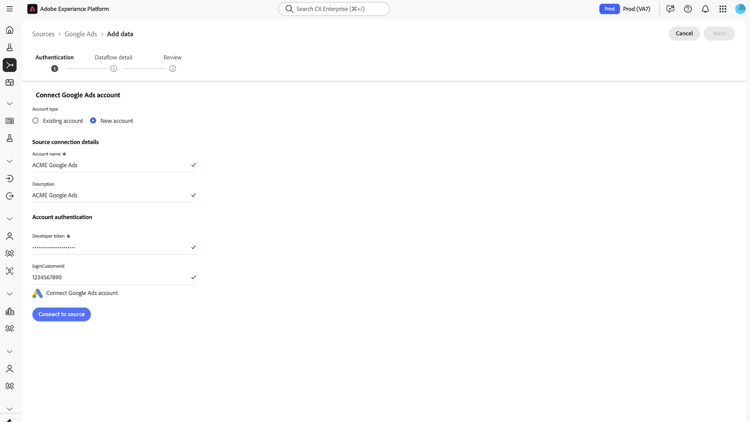Image resolution: width=750 pixels, height=422 pixels.
Task: Click step circle 1 under Authentication
Action: click(x=55, y=68)
